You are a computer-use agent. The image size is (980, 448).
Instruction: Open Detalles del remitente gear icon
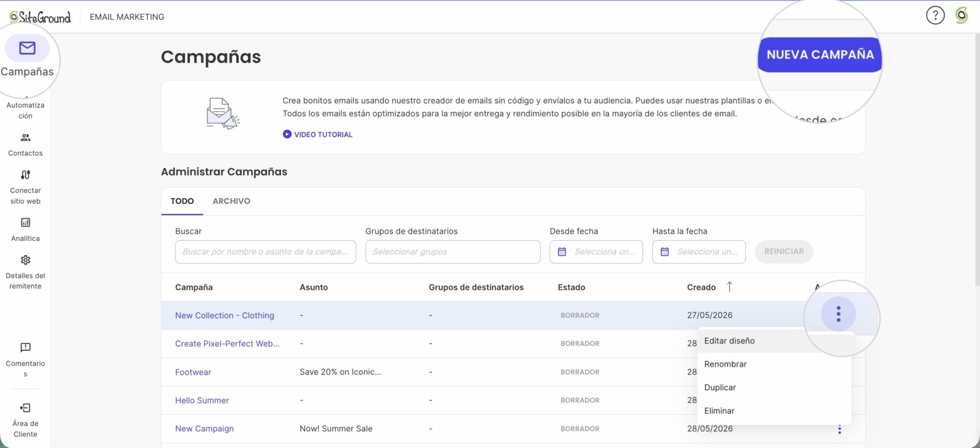26,260
